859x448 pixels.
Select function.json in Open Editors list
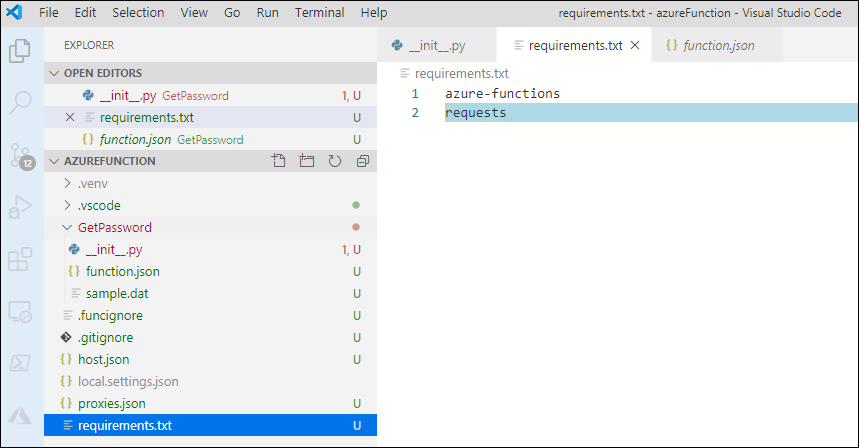[x=210, y=139]
